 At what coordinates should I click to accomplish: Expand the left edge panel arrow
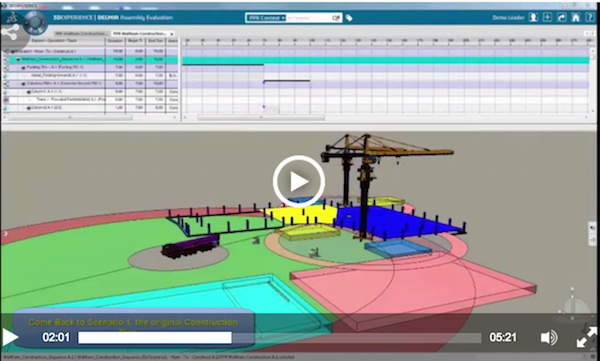[6, 233]
